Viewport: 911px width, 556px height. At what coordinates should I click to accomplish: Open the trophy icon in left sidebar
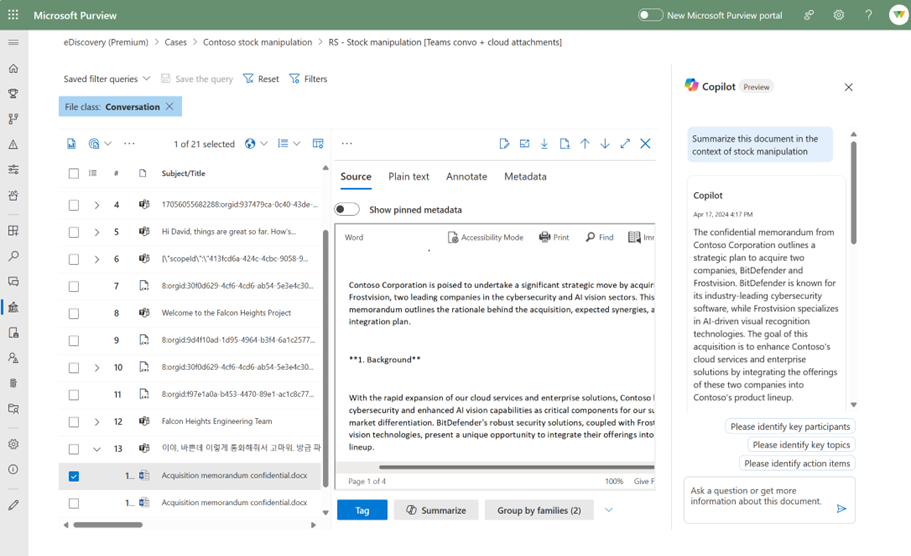coord(13,94)
